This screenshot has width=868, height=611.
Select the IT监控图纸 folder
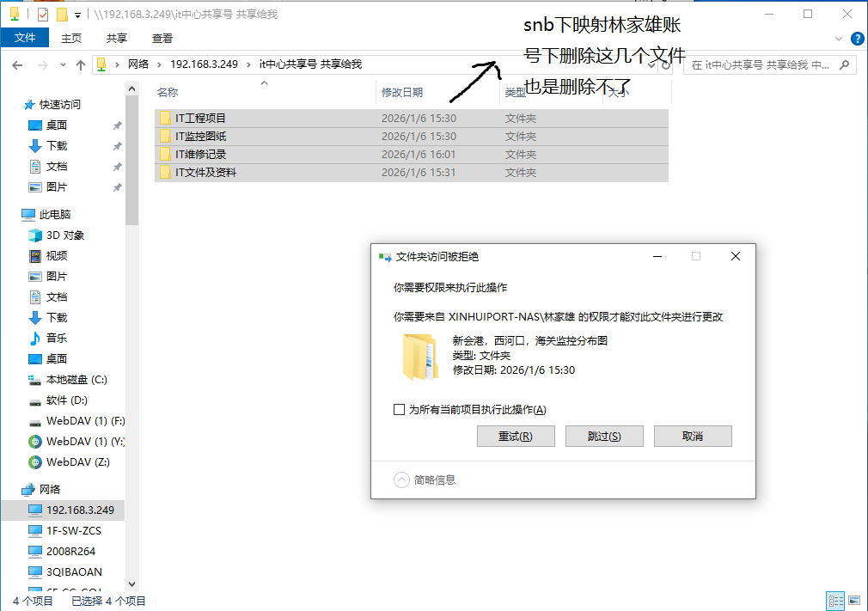(x=412, y=136)
